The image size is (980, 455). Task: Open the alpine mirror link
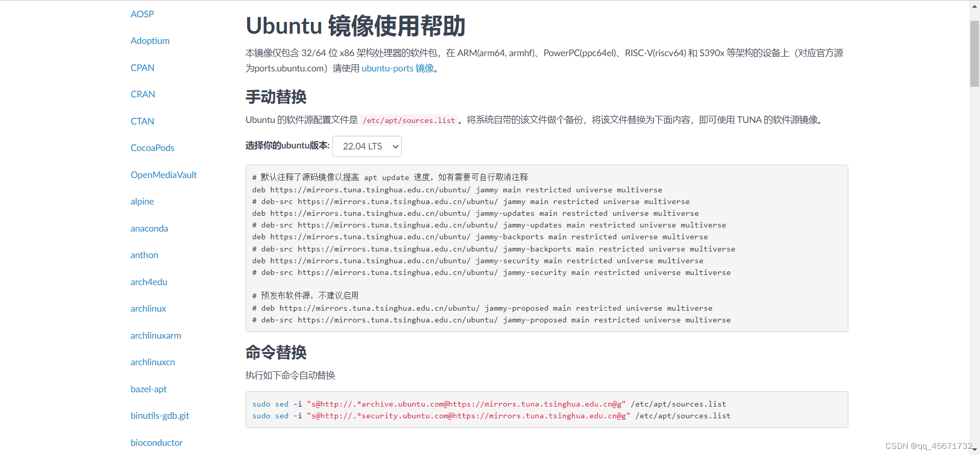coord(142,201)
